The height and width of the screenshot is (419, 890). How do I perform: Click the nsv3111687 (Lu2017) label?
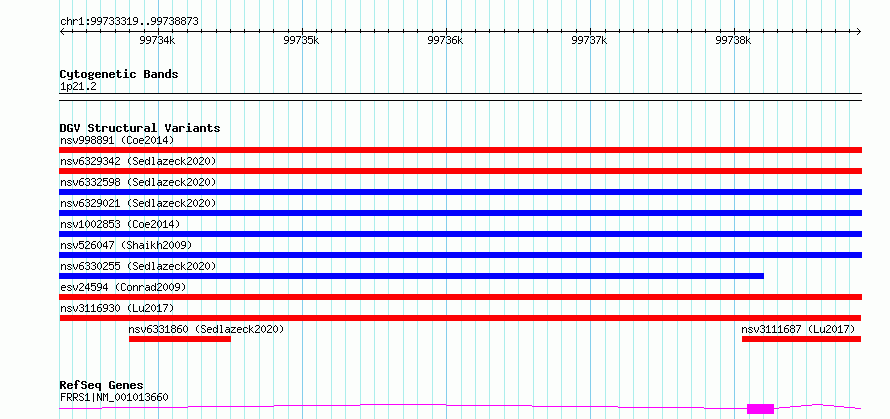tap(798, 329)
